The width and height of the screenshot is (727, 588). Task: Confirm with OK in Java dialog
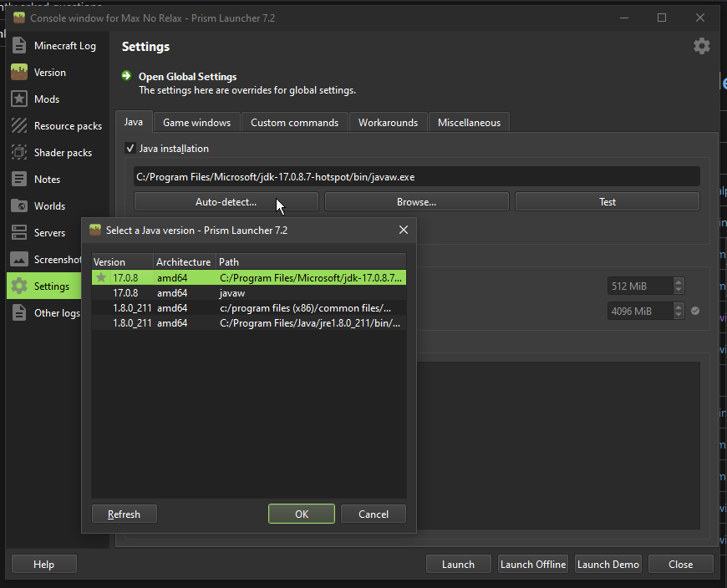pyautogui.click(x=302, y=514)
